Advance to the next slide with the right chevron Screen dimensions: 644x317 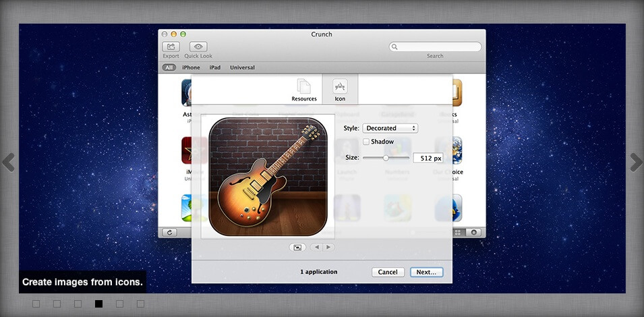tap(636, 162)
